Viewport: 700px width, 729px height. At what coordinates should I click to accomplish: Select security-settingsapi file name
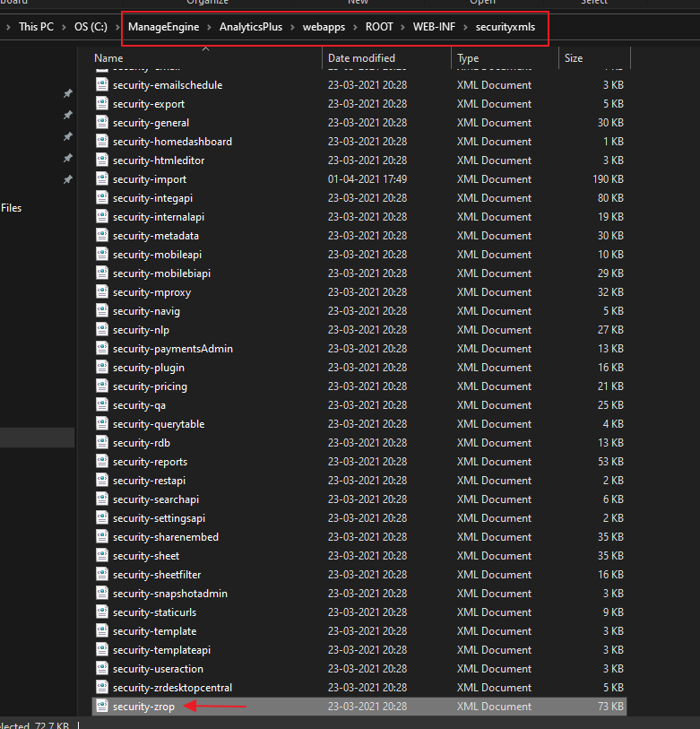click(x=159, y=518)
